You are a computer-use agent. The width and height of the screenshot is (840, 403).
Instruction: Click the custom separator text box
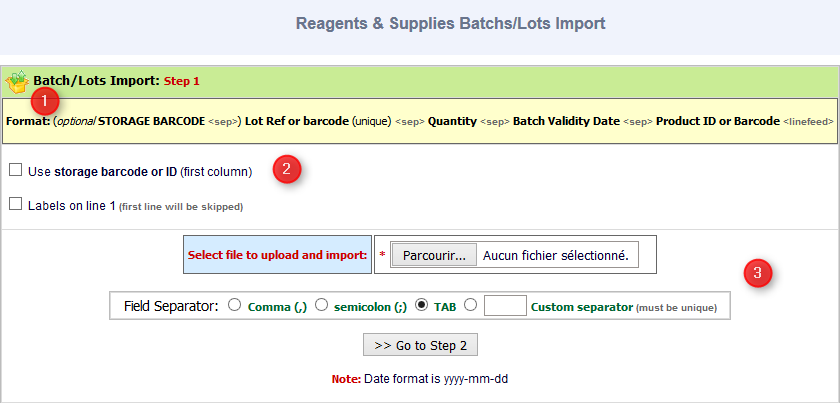(x=505, y=305)
